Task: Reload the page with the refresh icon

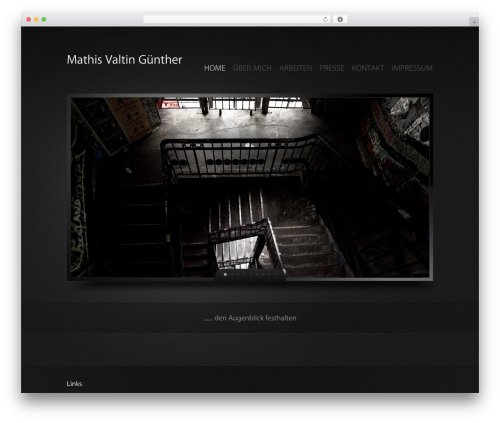Action: coord(325,19)
